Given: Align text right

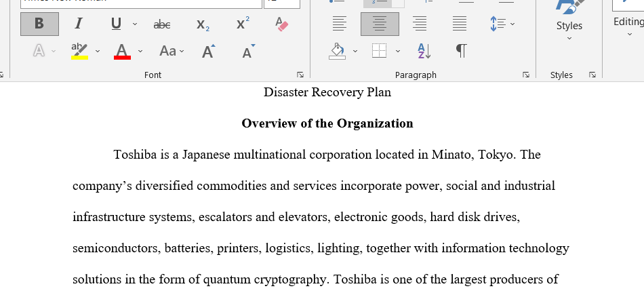Looking at the screenshot, I should click(x=420, y=24).
